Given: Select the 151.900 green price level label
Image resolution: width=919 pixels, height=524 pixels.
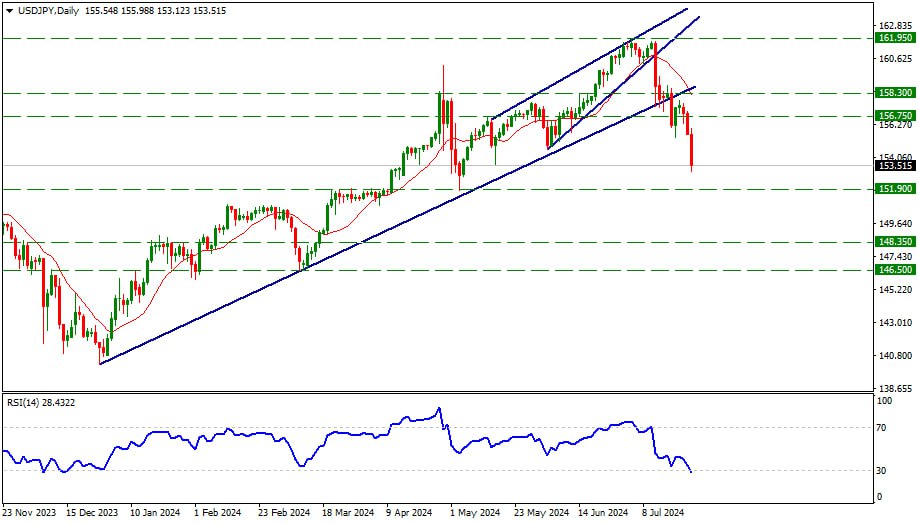Looking at the screenshot, I should tap(895, 189).
